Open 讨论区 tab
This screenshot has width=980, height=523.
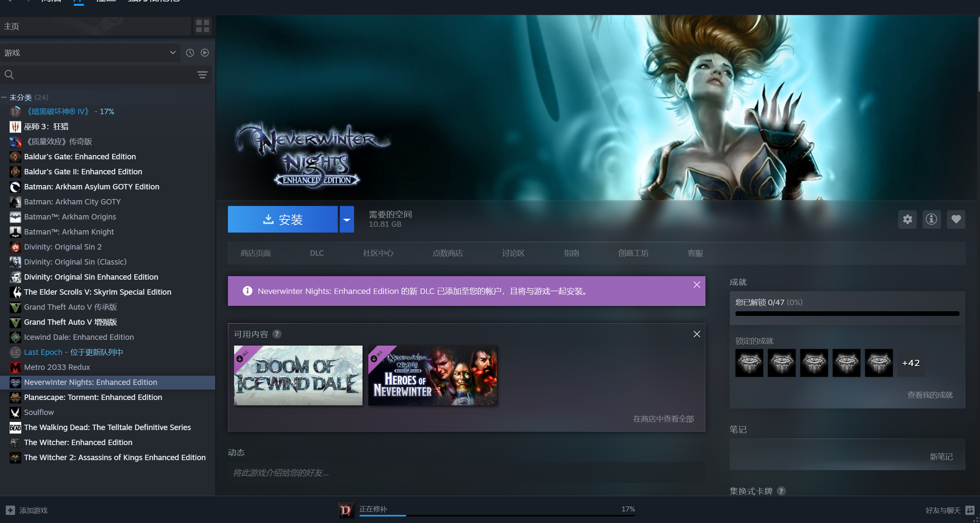tap(513, 253)
